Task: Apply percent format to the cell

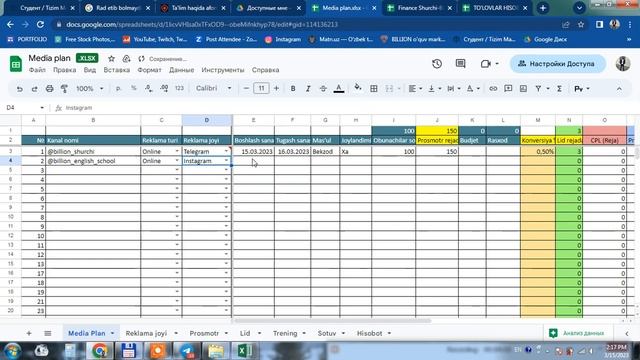Action: click(133, 89)
